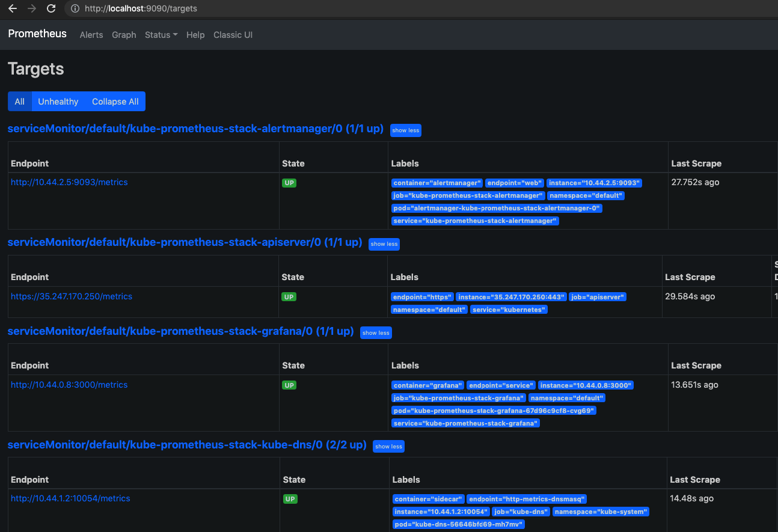This screenshot has width=778, height=532.
Task: Click the 13.651s ago last scrape value
Action: [x=694, y=385]
